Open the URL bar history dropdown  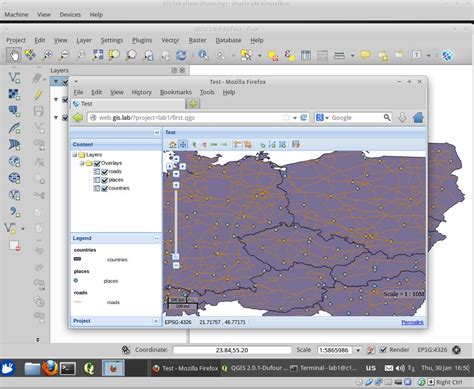click(295, 118)
